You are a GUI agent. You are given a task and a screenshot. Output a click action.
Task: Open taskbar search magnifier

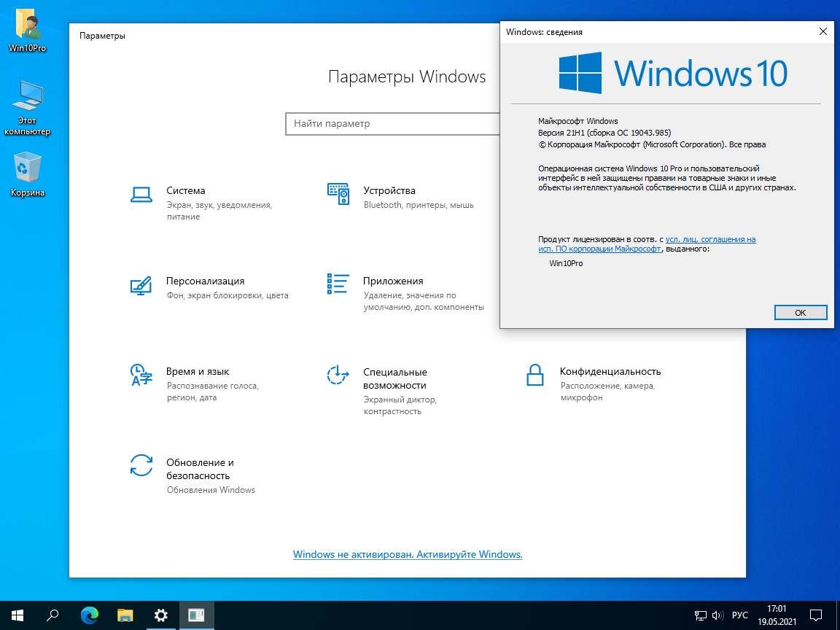(52, 615)
